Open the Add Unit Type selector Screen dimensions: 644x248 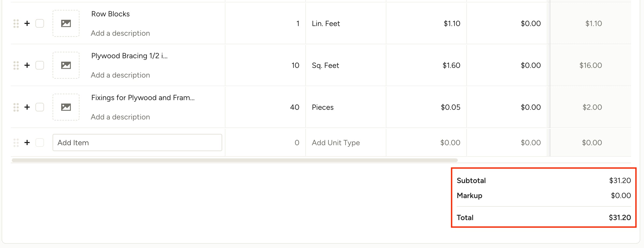pyautogui.click(x=346, y=143)
